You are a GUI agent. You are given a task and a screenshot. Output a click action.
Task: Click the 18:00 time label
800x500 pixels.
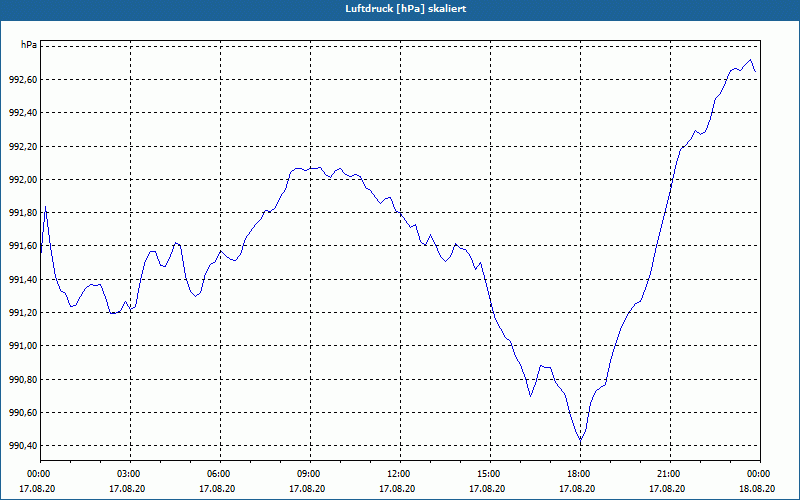pyautogui.click(x=580, y=474)
